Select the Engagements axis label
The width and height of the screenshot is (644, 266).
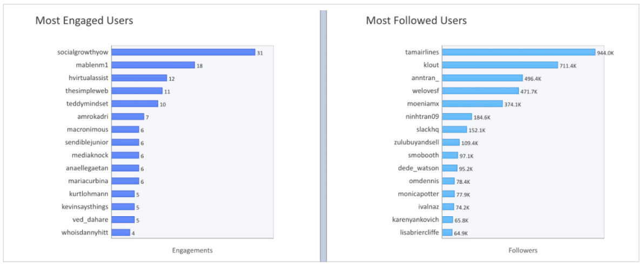click(x=192, y=250)
